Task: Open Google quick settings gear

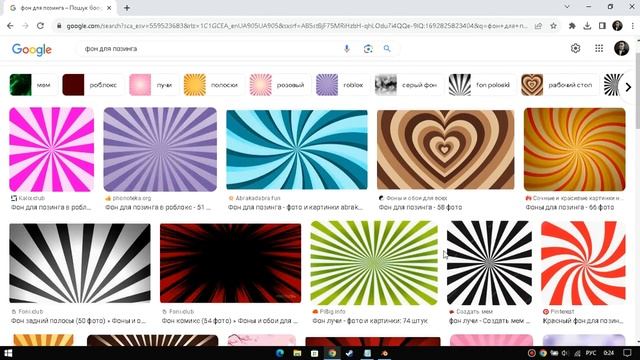Action: pyautogui.click(x=576, y=48)
